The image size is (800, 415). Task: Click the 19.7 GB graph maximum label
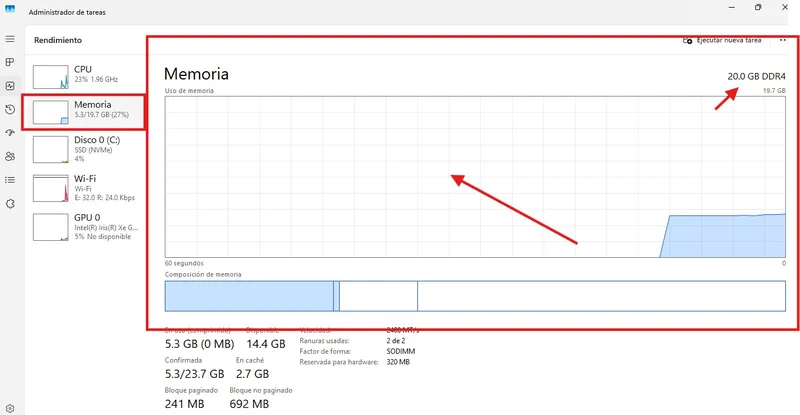(774, 90)
